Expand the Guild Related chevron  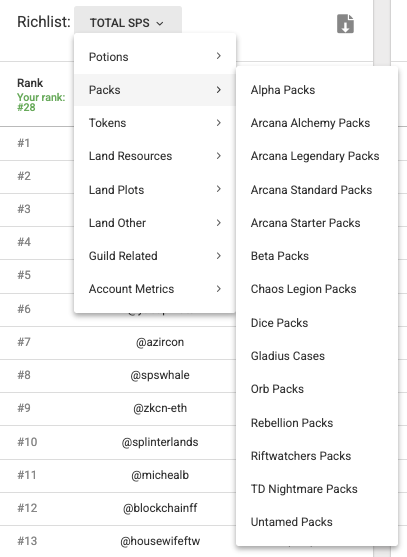218,256
